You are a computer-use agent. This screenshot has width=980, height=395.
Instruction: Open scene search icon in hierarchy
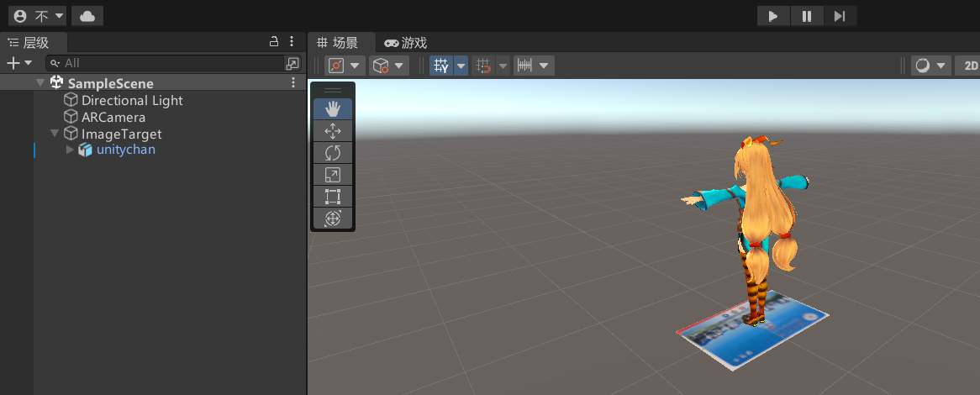click(x=292, y=63)
